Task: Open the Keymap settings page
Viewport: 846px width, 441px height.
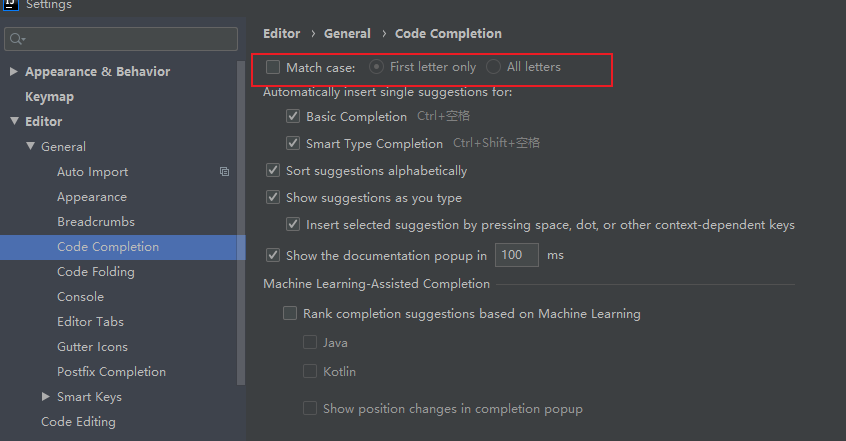Action: [x=49, y=97]
